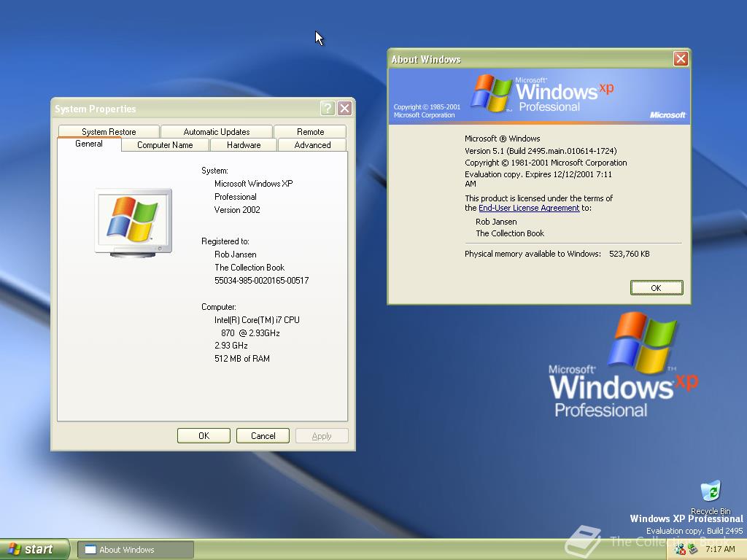Image resolution: width=747 pixels, height=560 pixels.
Task: Click 'Microsoft Windows XP' in System Properties
Action: click(x=253, y=183)
